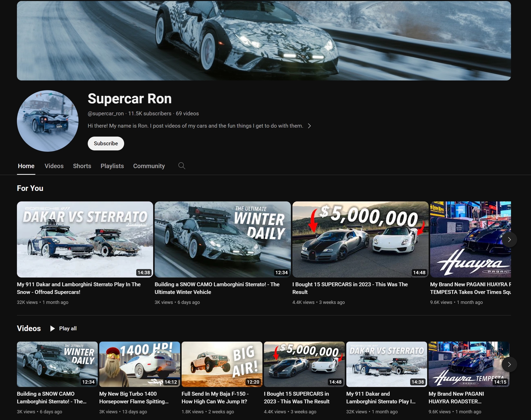Viewport: 531px width, 420px height.
Task: Click 'Building a SNOW CAMO' title in Videos row
Action: 52,398
